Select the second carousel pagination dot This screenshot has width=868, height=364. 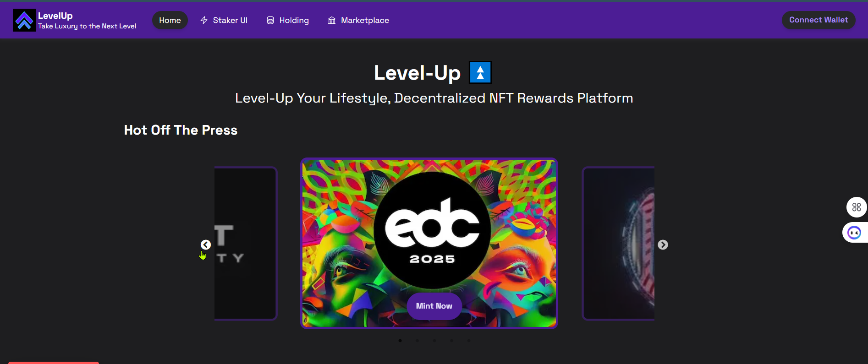click(417, 341)
